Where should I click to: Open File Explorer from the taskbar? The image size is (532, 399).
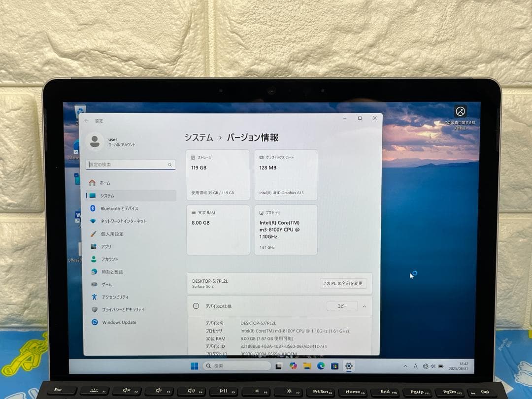pyautogui.click(x=306, y=366)
